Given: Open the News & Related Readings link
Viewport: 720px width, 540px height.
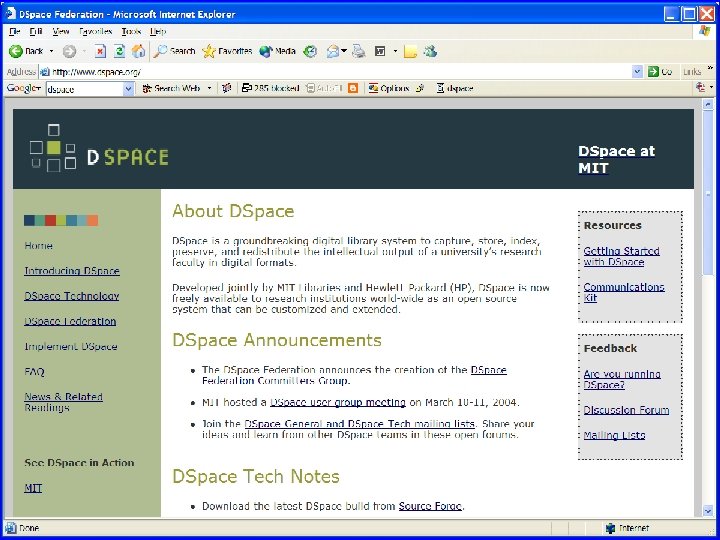Looking at the screenshot, I should pyautogui.click(x=63, y=402).
